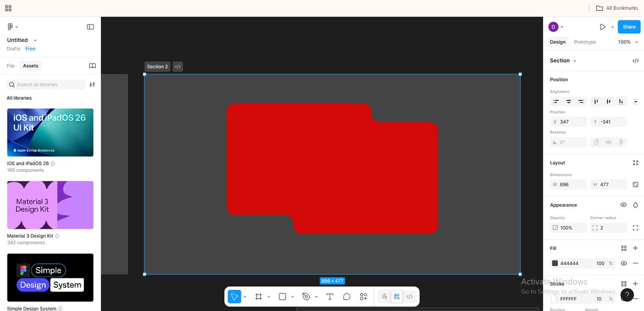Switch to the Design tab
Screen dimensions: 644x311
[x=558, y=42]
